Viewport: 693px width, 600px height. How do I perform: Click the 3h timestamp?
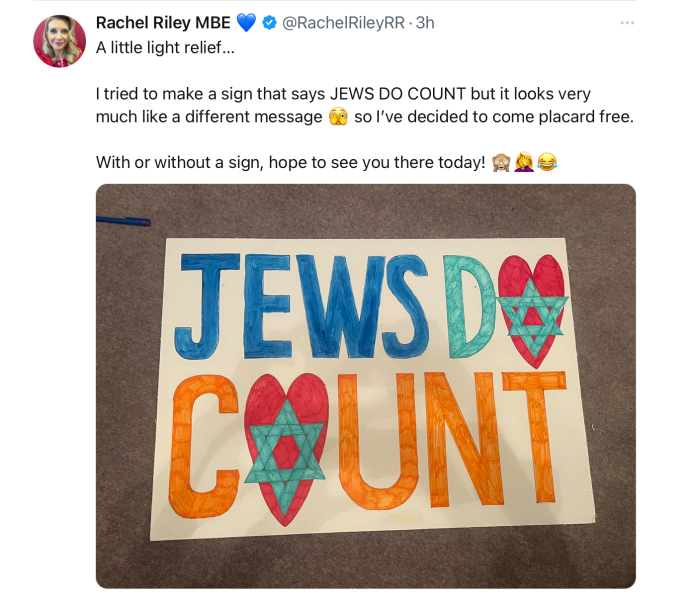425,23
